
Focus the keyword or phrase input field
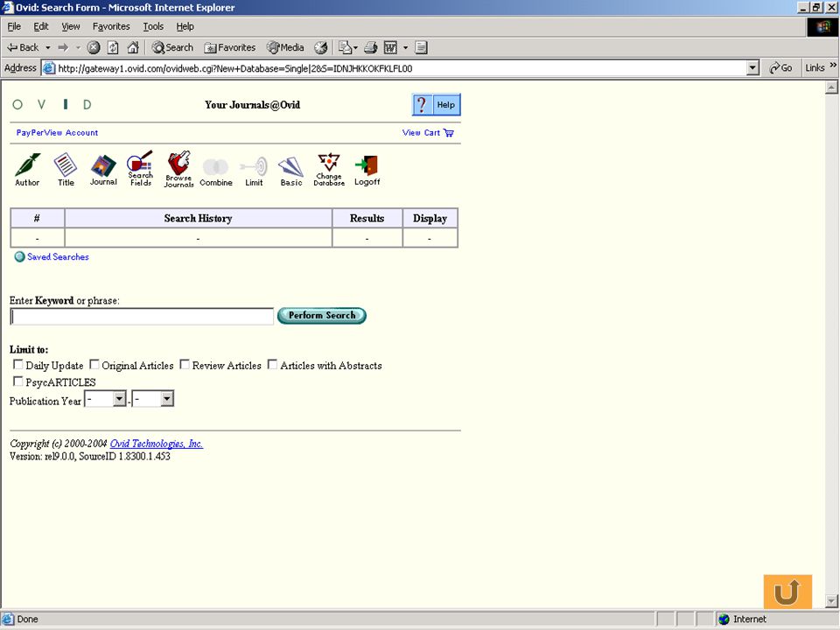pos(142,316)
